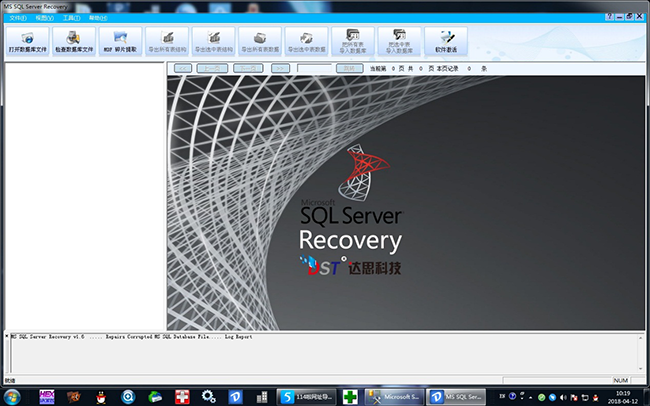Image resolution: width=650 pixels, height=406 pixels.
Task: Click the log text MS SQL Server Recovery v1.6
Action: (x=47, y=337)
